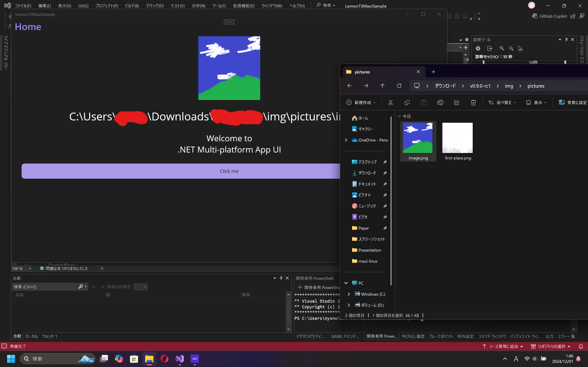
Task: Switch to the ローカル tab
Action: tap(32, 336)
